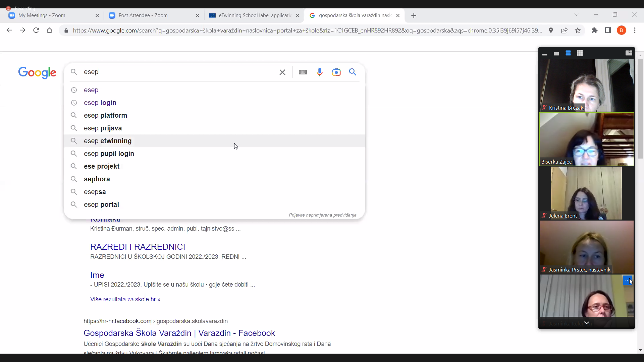Viewport: 644px width, 362px height.
Task: Select the 'ese projekt' suggestion
Action: [214, 166]
